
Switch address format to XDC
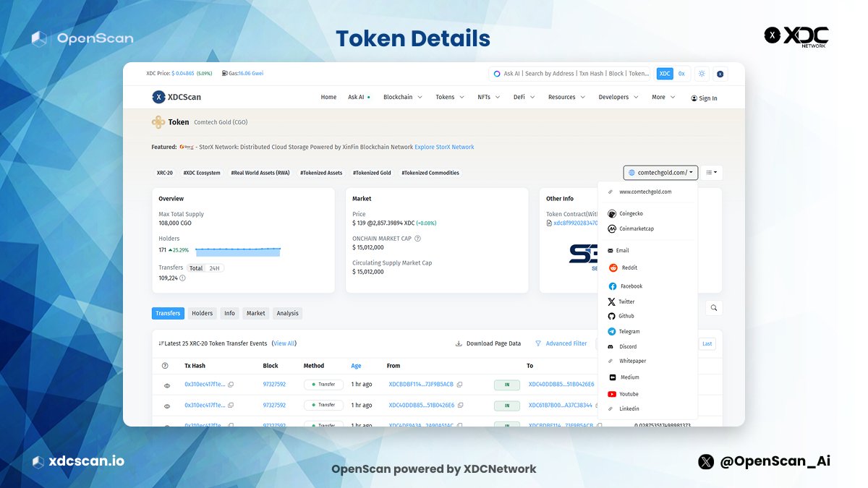665,74
